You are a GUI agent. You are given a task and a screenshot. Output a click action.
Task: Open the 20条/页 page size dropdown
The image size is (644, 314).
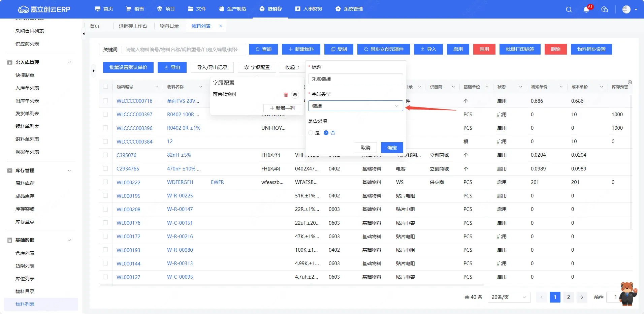click(509, 297)
